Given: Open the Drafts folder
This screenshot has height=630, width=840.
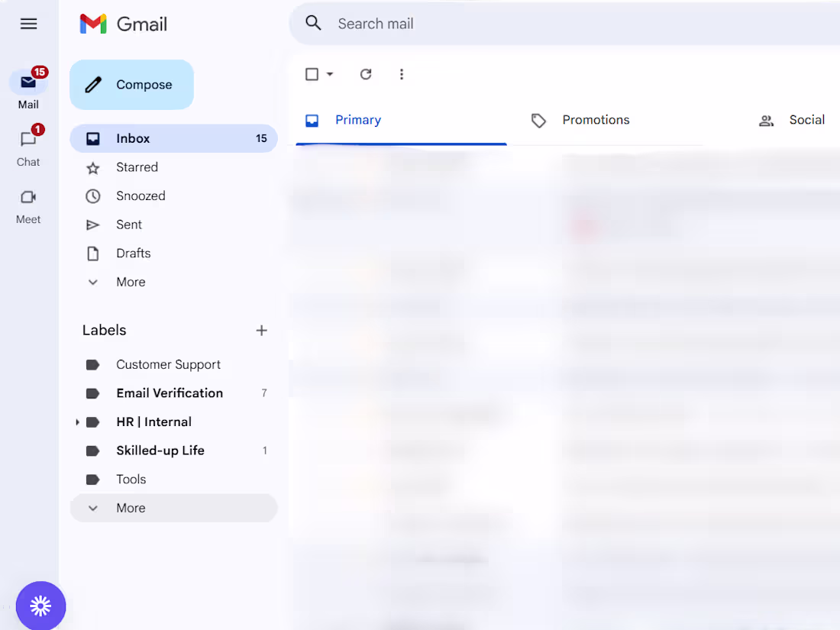Looking at the screenshot, I should pos(134,253).
